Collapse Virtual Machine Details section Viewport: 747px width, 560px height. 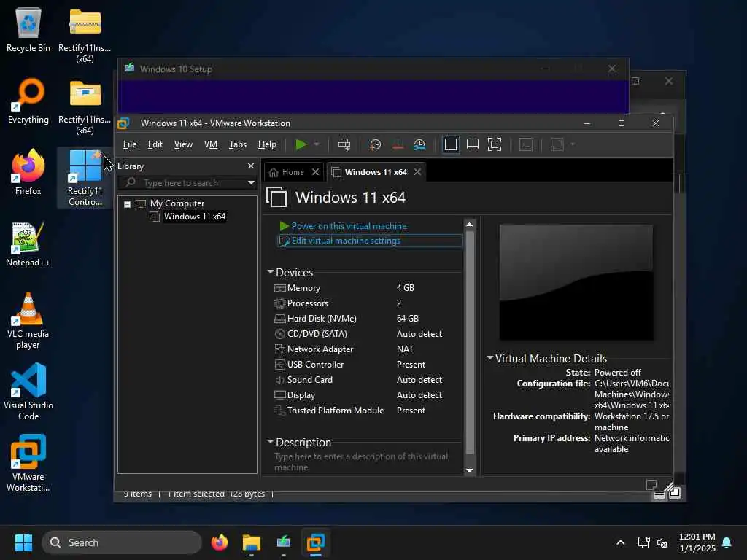(x=489, y=357)
